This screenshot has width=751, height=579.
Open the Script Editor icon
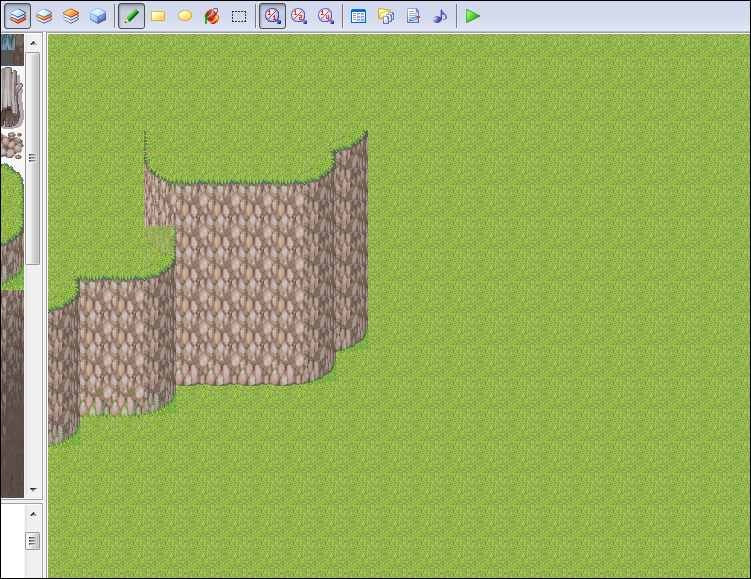point(413,16)
